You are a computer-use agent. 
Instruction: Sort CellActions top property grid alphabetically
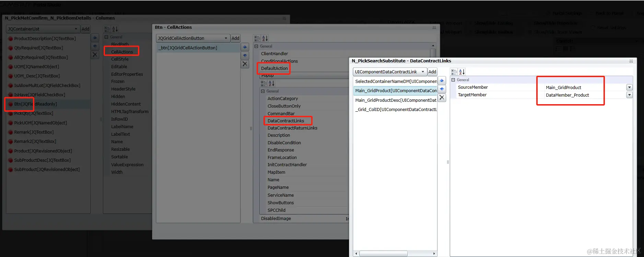point(265,38)
